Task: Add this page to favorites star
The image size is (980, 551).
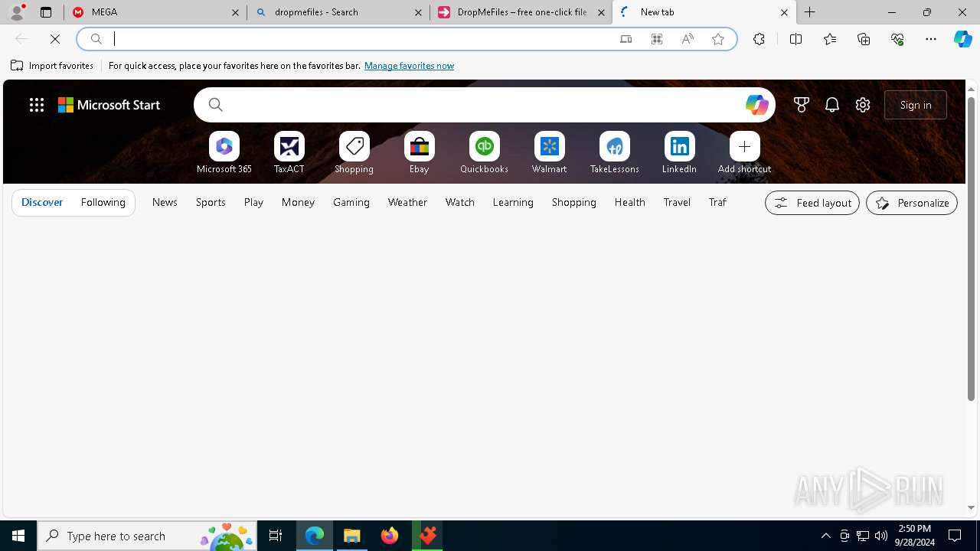Action: pos(718,39)
